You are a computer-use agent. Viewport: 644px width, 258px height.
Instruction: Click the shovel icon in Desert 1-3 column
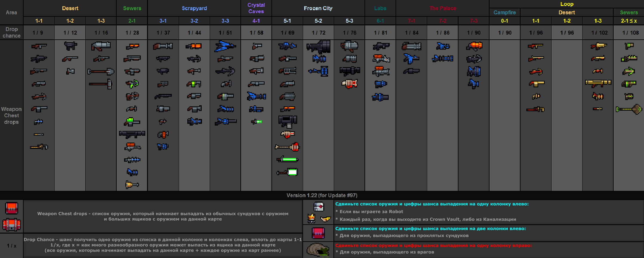coord(101,72)
